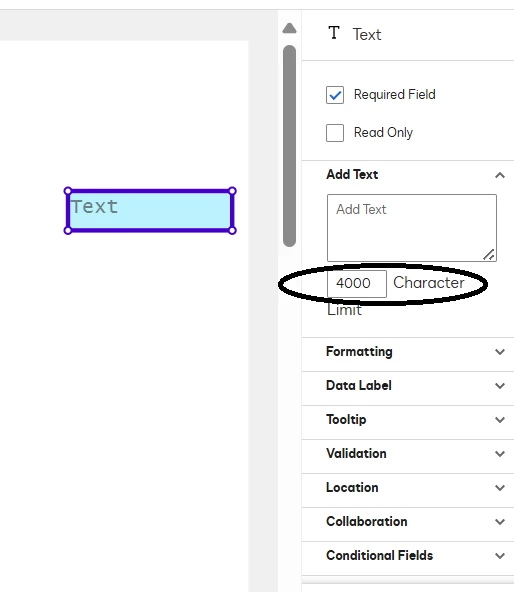Click the scrollbar up arrow
This screenshot has width=514, height=592.
point(289,28)
